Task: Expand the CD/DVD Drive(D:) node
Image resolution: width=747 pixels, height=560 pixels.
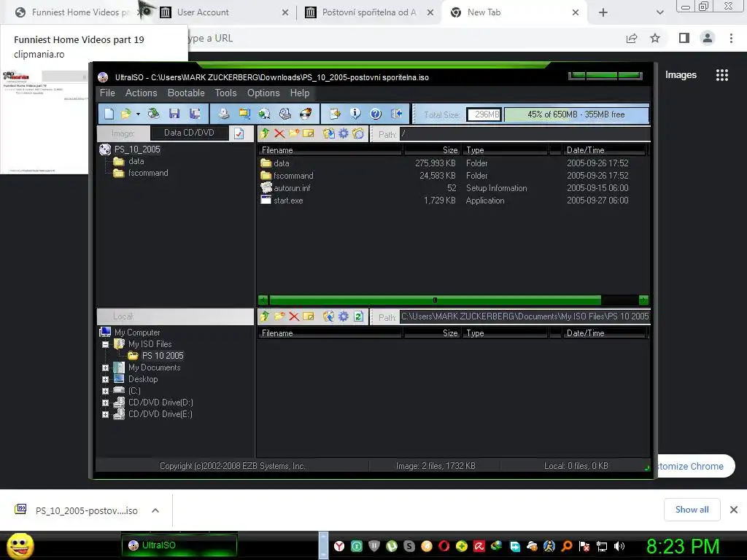Action: tap(105, 402)
